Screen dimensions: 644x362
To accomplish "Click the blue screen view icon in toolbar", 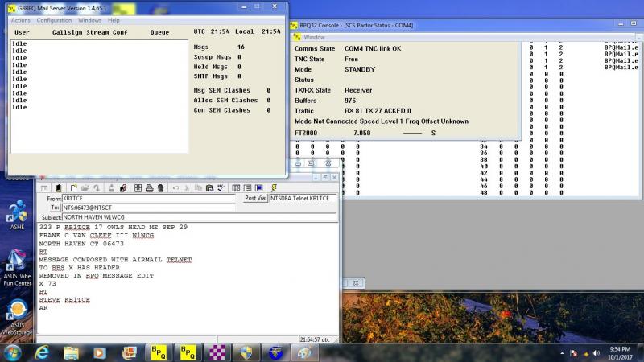I will [x=258, y=188].
